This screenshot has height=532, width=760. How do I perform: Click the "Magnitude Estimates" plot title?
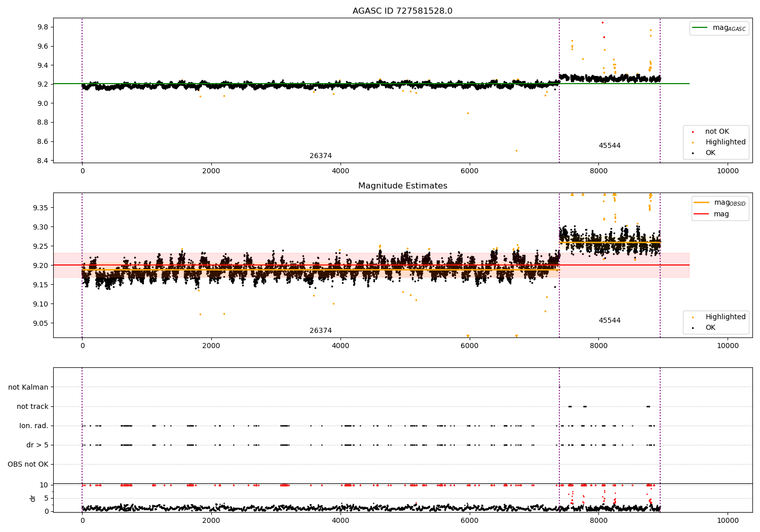[x=402, y=186]
